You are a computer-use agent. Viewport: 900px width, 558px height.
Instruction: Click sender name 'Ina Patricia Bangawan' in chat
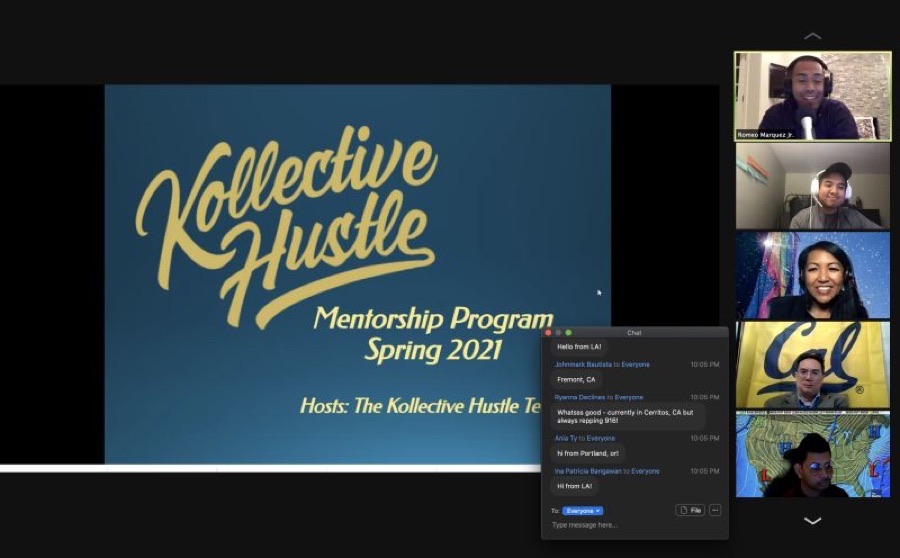click(x=588, y=471)
